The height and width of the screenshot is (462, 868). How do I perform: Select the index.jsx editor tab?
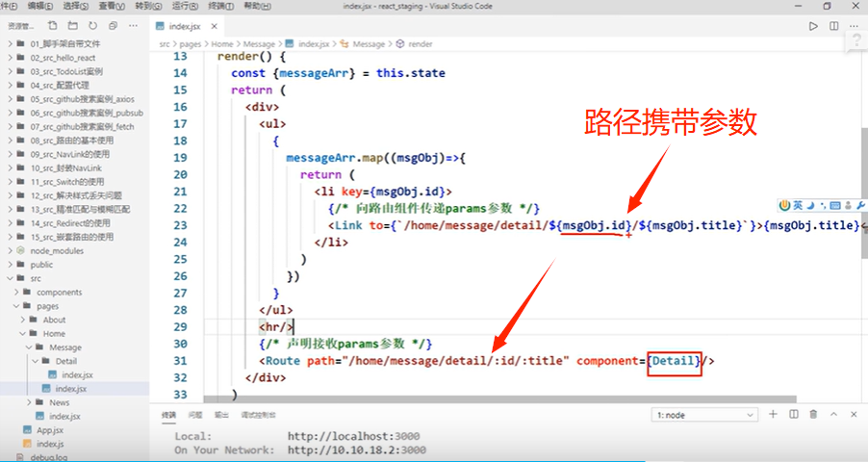click(186, 26)
